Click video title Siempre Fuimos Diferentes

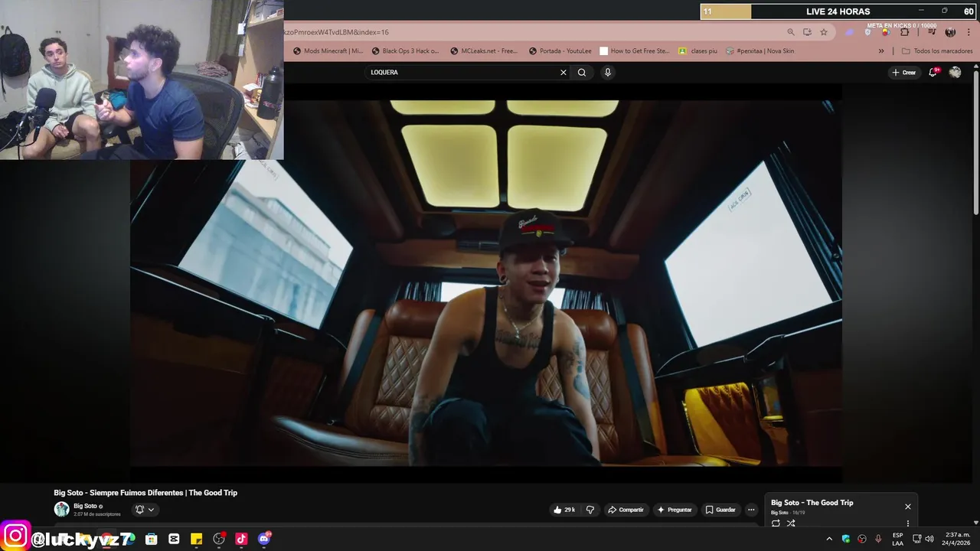[x=145, y=493]
